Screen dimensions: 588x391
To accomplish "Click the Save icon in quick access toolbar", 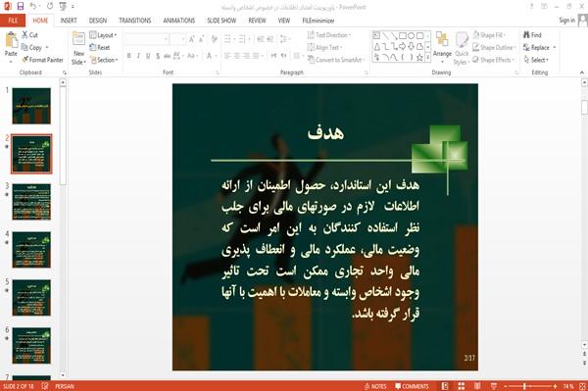I will pos(21,6).
